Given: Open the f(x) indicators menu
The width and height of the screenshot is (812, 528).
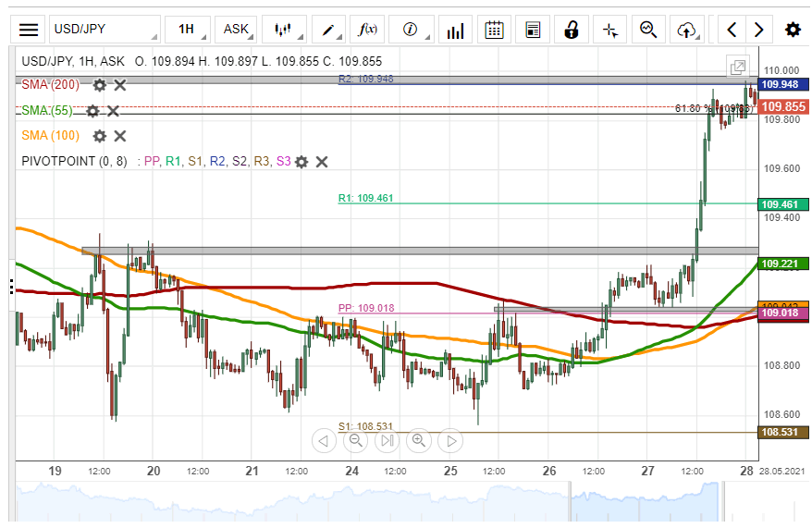Looking at the screenshot, I should [x=368, y=30].
